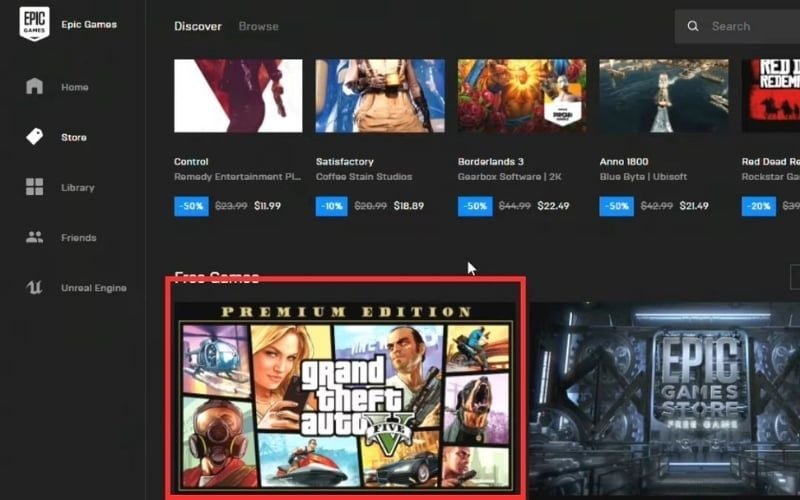Open the Home sidebar item
This screenshot has width=800, height=500.
click(73, 86)
